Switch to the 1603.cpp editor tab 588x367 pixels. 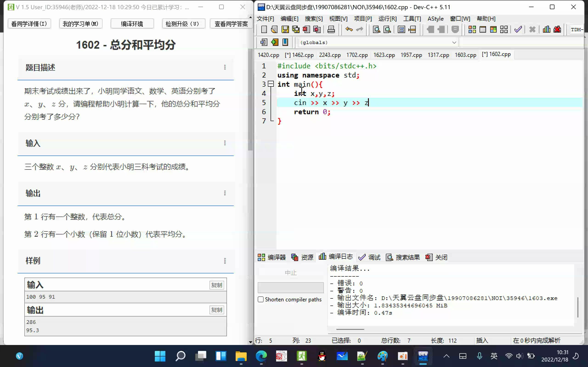tap(465, 55)
